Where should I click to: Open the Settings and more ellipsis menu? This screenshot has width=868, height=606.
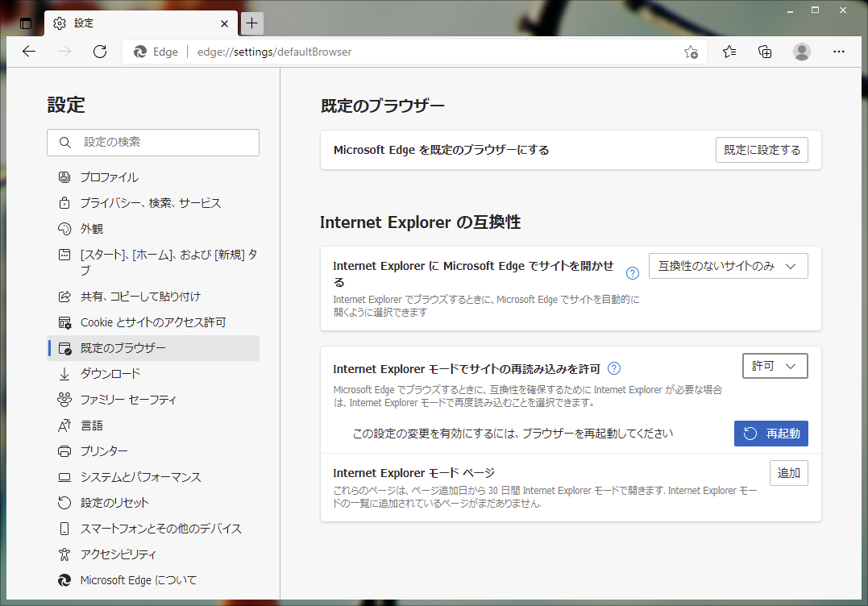[x=839, y=52]
